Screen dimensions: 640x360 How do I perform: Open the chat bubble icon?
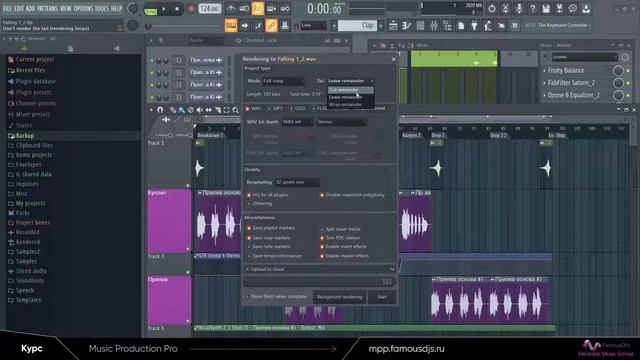[573, 9]
